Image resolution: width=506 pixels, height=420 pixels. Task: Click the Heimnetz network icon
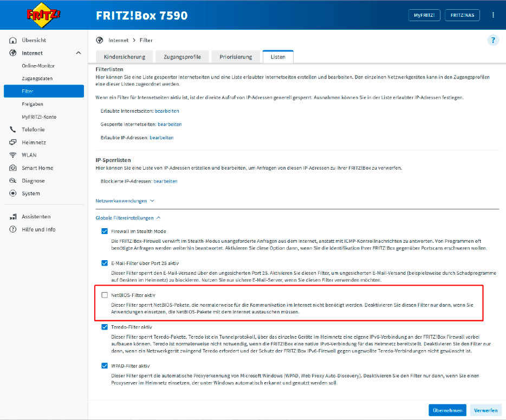tap(12, 143)
